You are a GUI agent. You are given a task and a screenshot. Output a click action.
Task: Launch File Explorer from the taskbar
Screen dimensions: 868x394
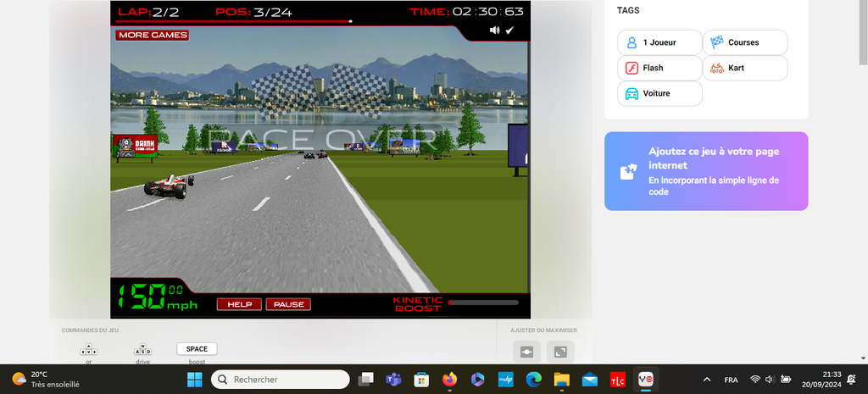(561, 380)
